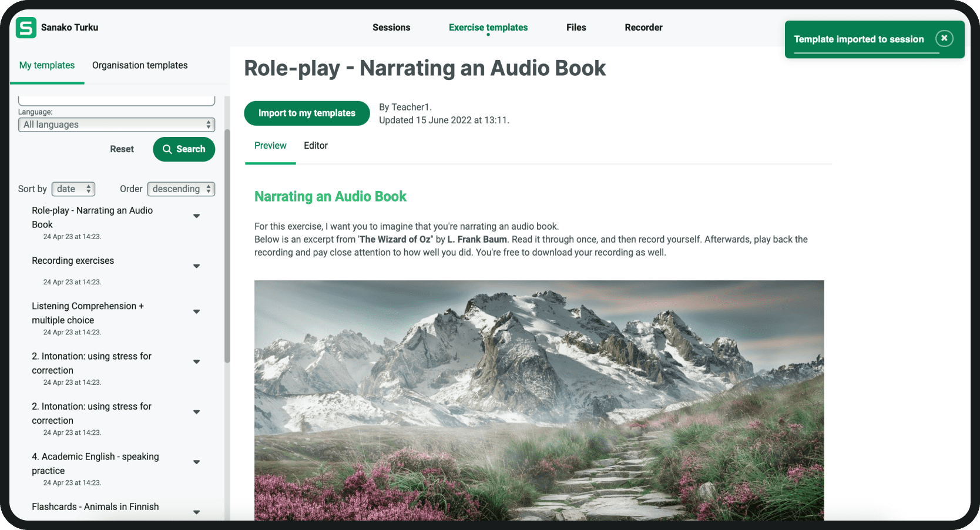Click Import to my templates button

(x=307, y=113)
